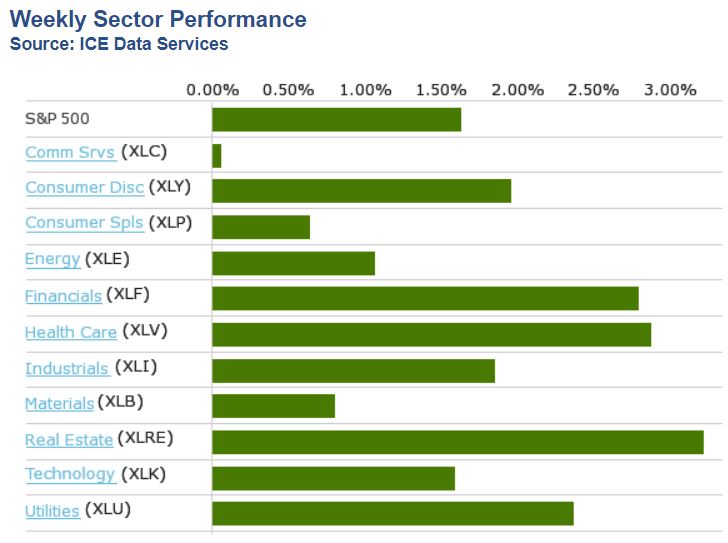This screenshot has height=543, width=728.
Task: Open the Real Estate sector link
Action: pos(69,440)
